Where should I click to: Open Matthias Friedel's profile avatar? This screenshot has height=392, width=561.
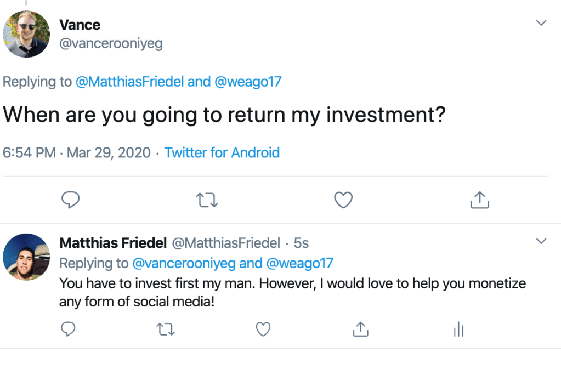26,257
